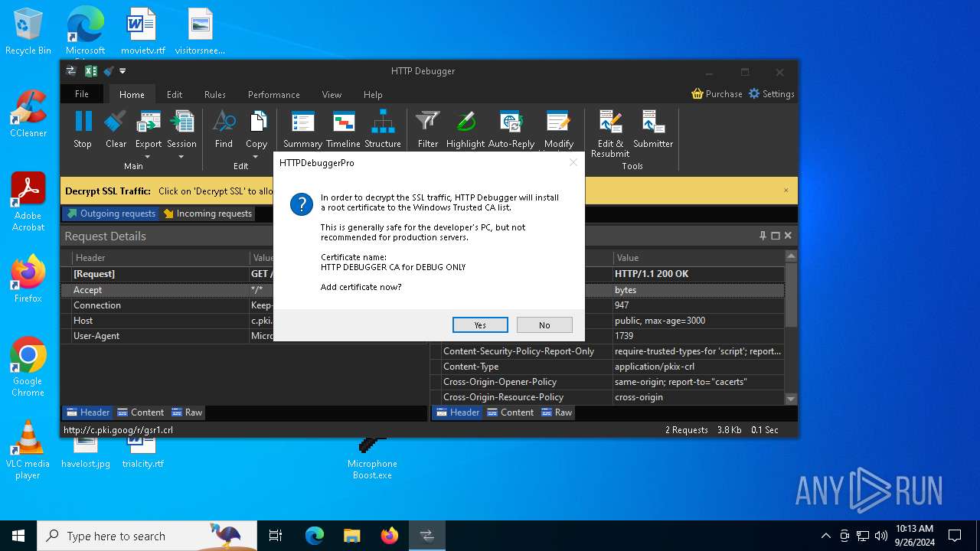Image resolution: width=980 pixels, height=551 pixels.
Task: Switch to the Home ribbon tab
Action: (x=132, y=95)
